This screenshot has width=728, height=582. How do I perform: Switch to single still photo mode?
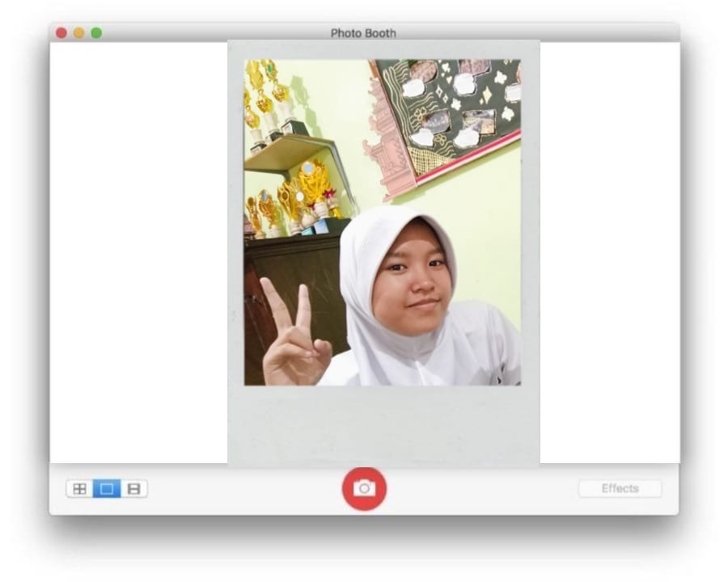click(x=107, y=489)
